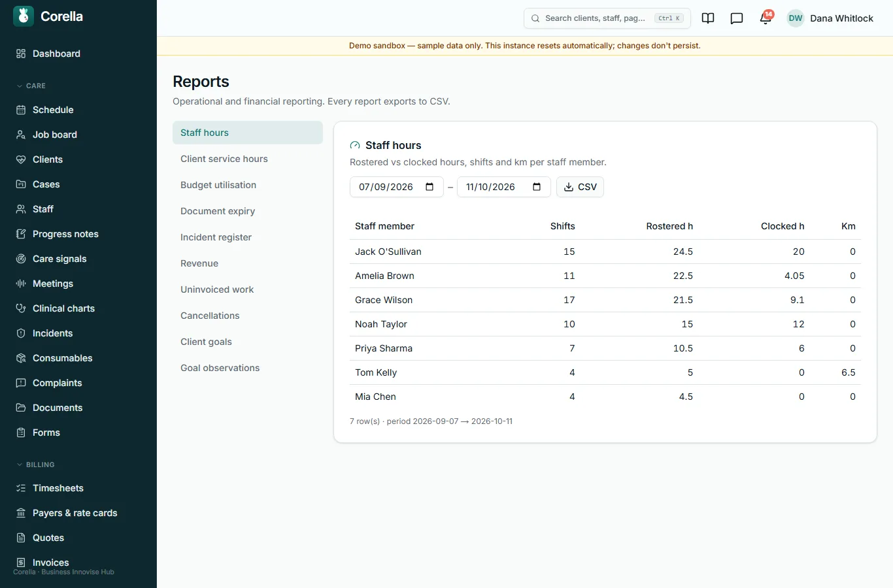Click the DW user avatar

coord(796,18)
